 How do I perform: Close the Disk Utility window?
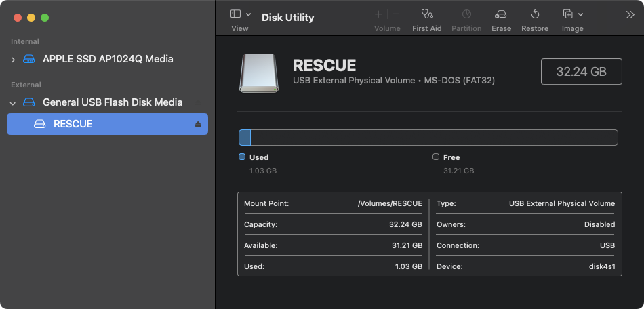pos(17,18)
